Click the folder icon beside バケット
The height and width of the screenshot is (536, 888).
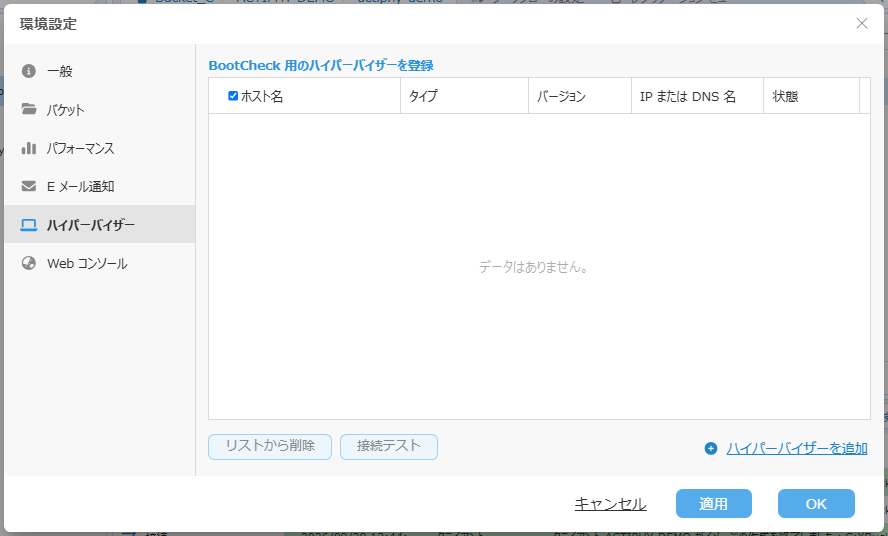point(28,109)
